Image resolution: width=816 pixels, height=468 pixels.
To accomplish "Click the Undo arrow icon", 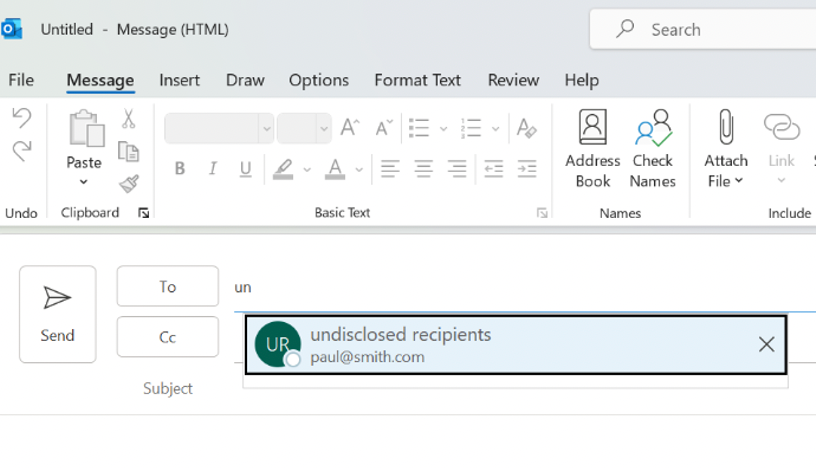I will click(21, 118).
